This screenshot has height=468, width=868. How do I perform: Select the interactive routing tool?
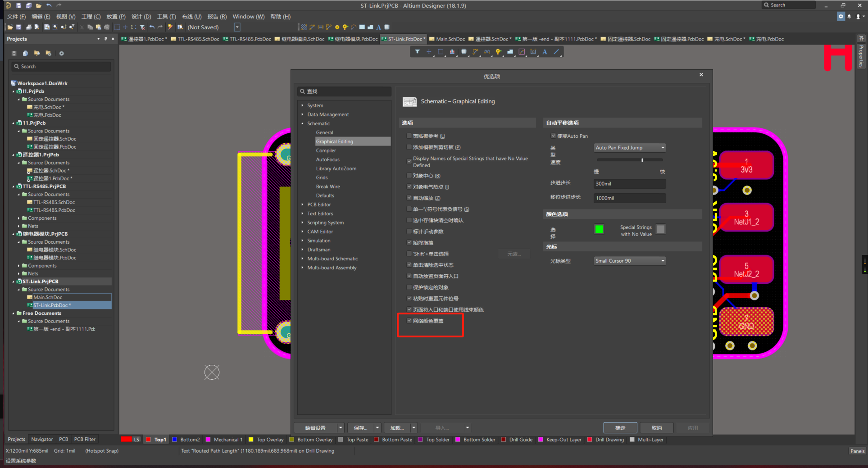[475, 52]
